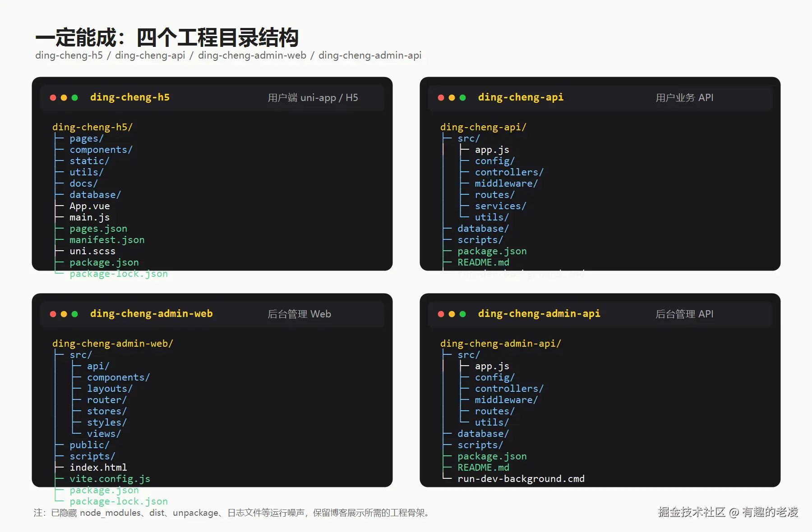Open README.md in ding-cheng-api tree
This screenshot has height=532, width=812.
point(483,263)
